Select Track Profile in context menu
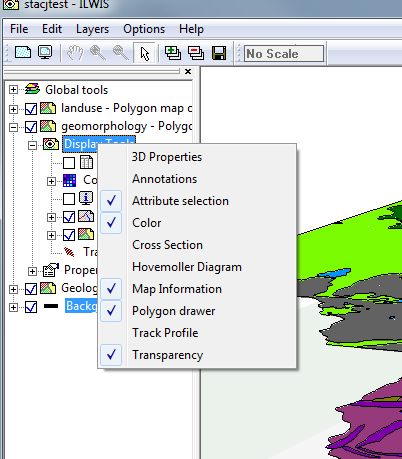The width and height of the screenshot is (402, 459). 165,333
